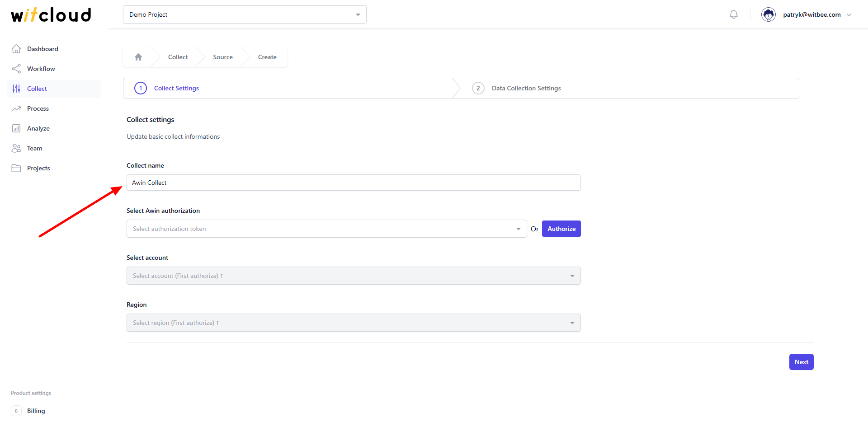
Task: Click the 'Collect settings' heading
Action: 150,119
